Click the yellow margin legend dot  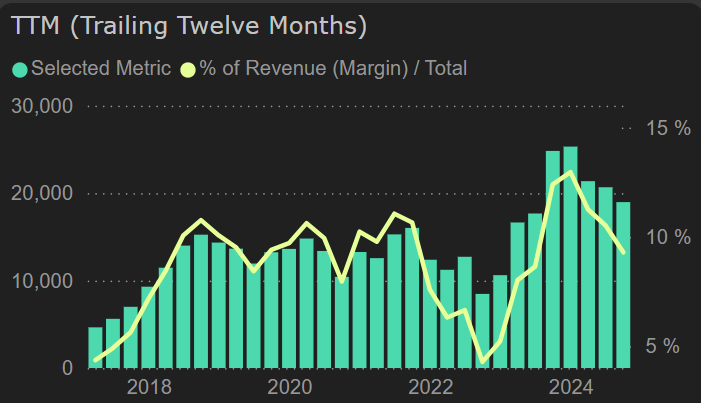pyautogui.click(x=188, y=69)
